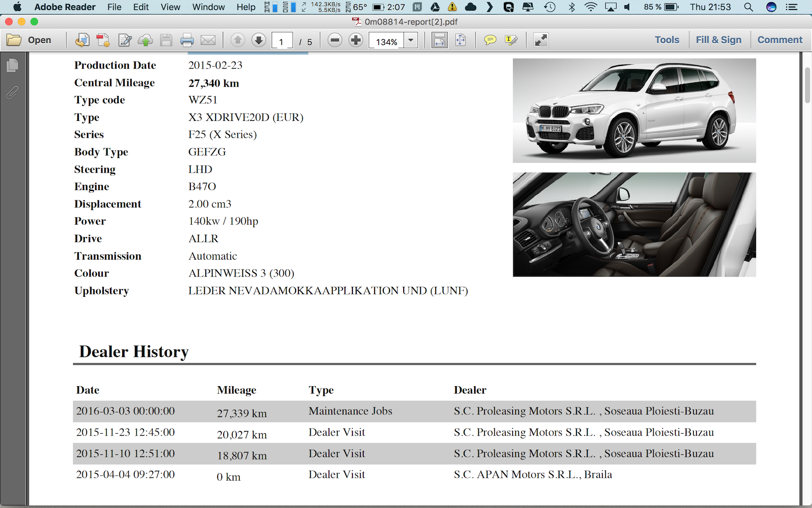Click the '2015-04-04 09:27:00' date cell

[125, 475]
